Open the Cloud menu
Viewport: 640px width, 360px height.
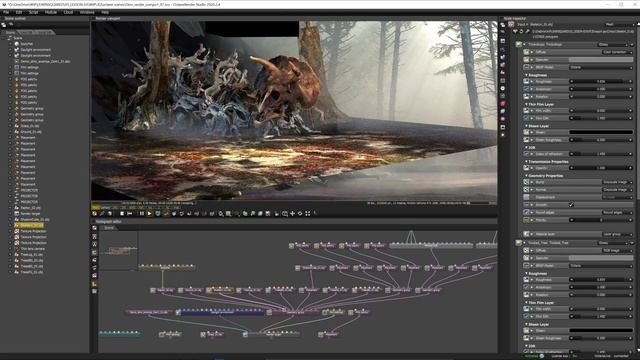tap(68, 12)
